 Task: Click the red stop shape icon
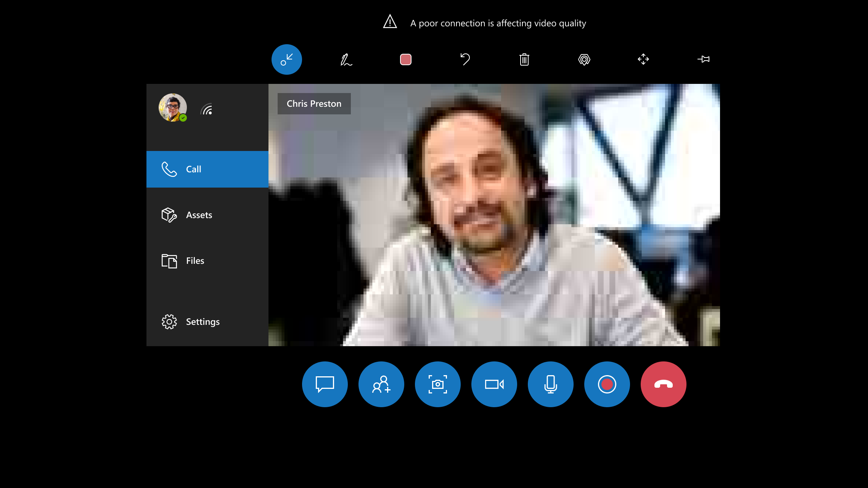coord(405,59)
